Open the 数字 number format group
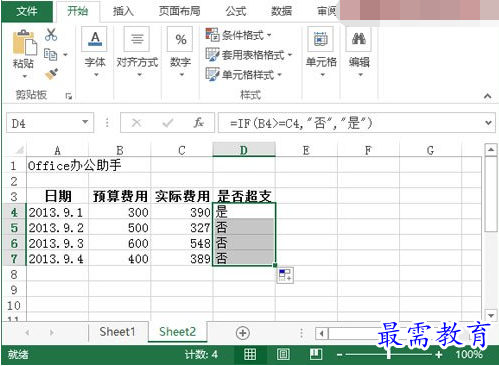Image resolution: width=499 pixels, height=366 pixels. tap(180, 53)
